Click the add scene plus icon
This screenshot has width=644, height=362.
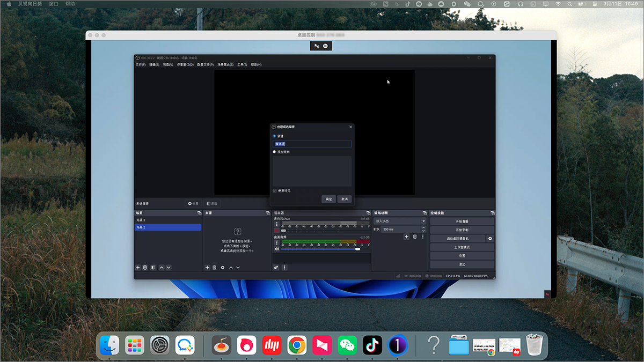(138, 268)
